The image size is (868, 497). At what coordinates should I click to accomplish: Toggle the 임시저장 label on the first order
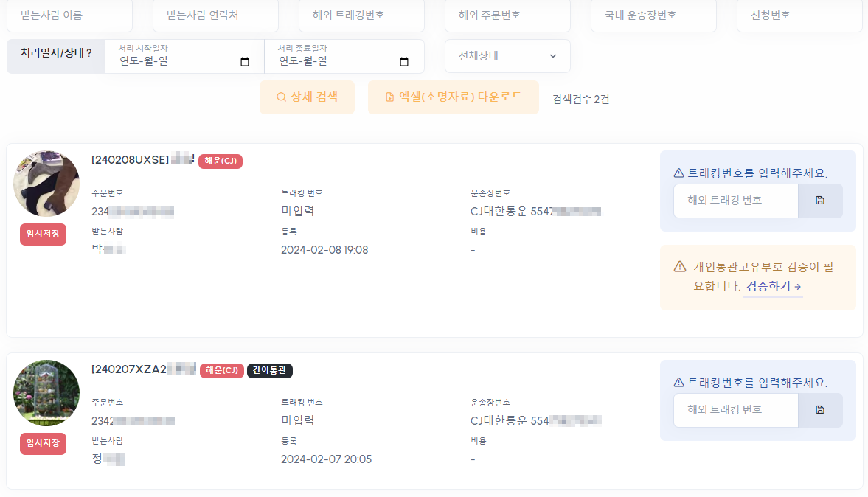point(43,234)
